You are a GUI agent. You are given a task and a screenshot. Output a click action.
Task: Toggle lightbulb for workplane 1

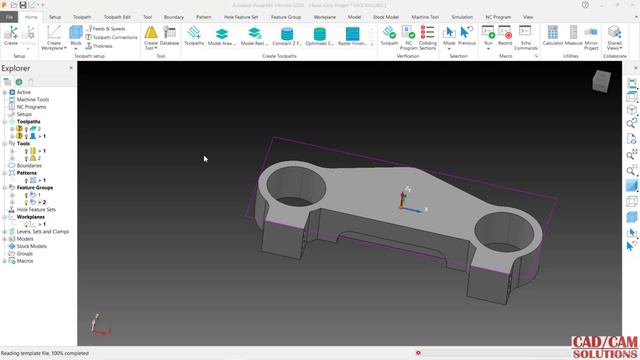[26, 224]
